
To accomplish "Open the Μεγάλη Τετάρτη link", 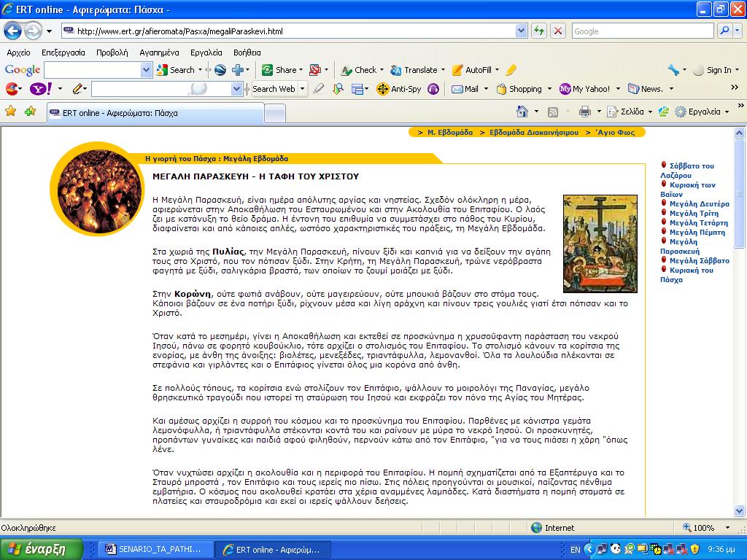I will point(699,223).
